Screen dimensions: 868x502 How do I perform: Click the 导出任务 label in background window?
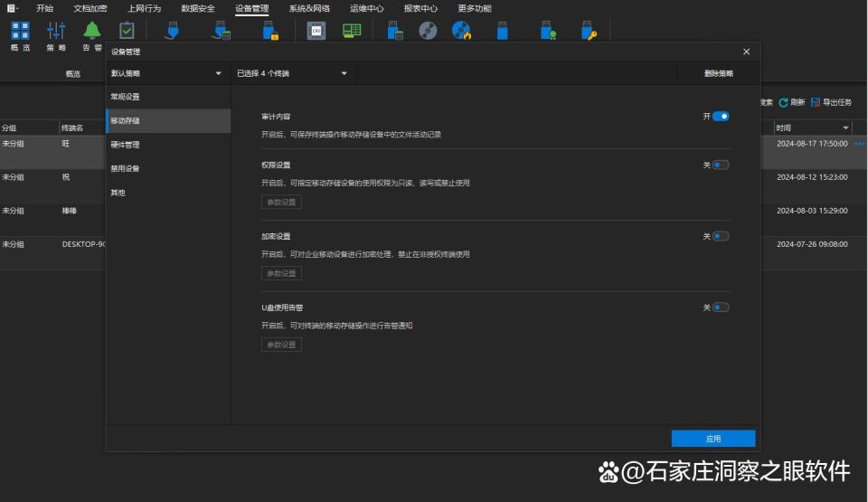837,102
